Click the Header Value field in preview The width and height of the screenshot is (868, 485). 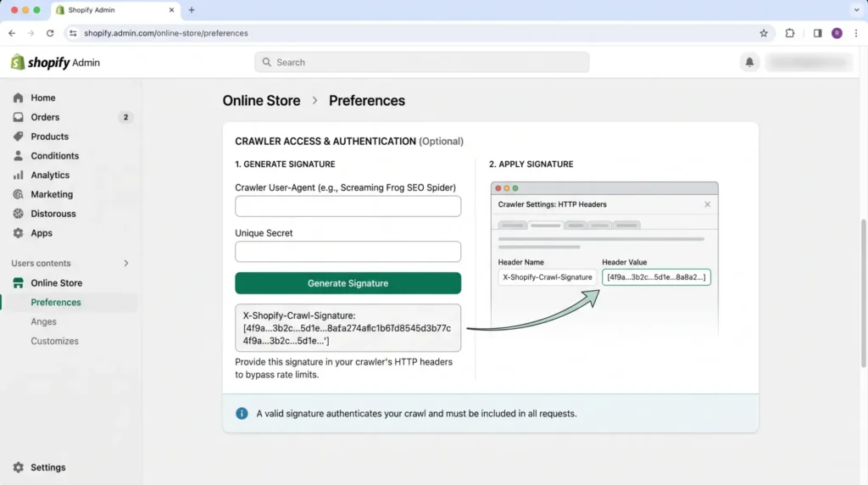pyautogui.click(x=656, y=276)
